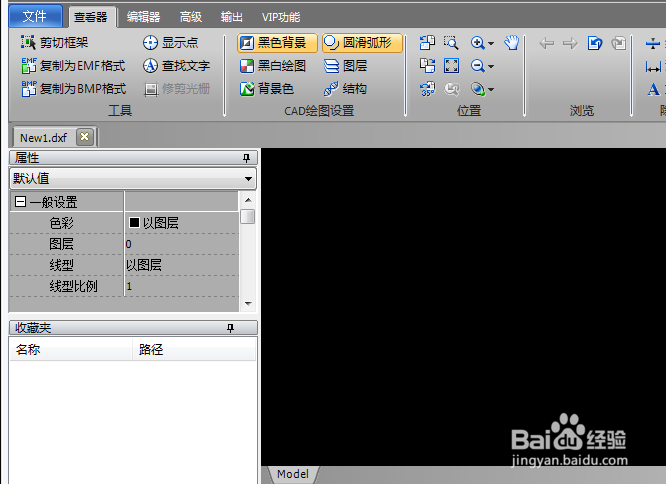Click the zoom out magnifier
Image resolution: width=666 pixels, height=484 pixels.
coord(477,66)
